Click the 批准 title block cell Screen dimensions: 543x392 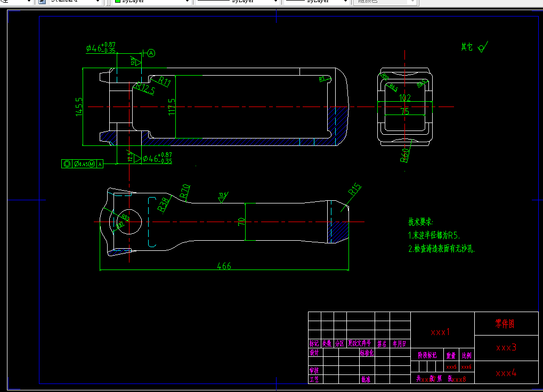coord(366,379)
